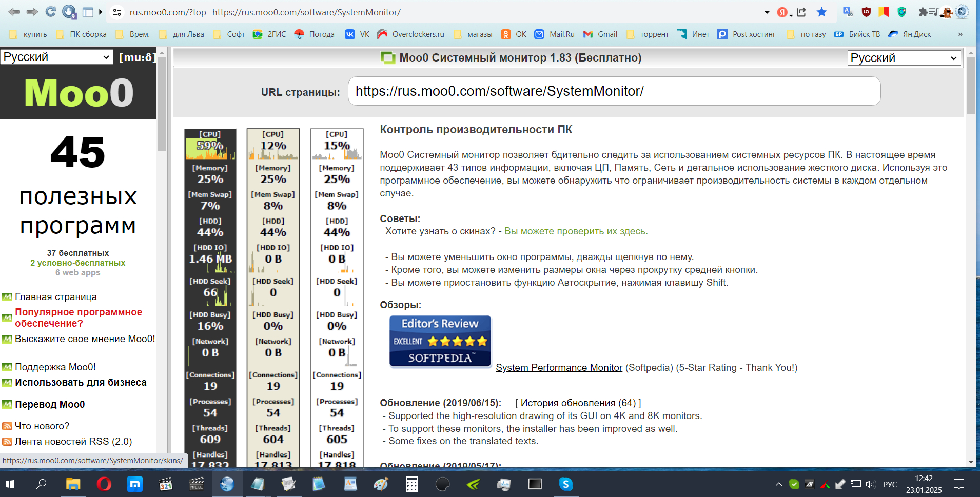Screen dimensions: 980x497
Task: Open the Overclockers.ru bookmark
Action: tap(410, 34)
